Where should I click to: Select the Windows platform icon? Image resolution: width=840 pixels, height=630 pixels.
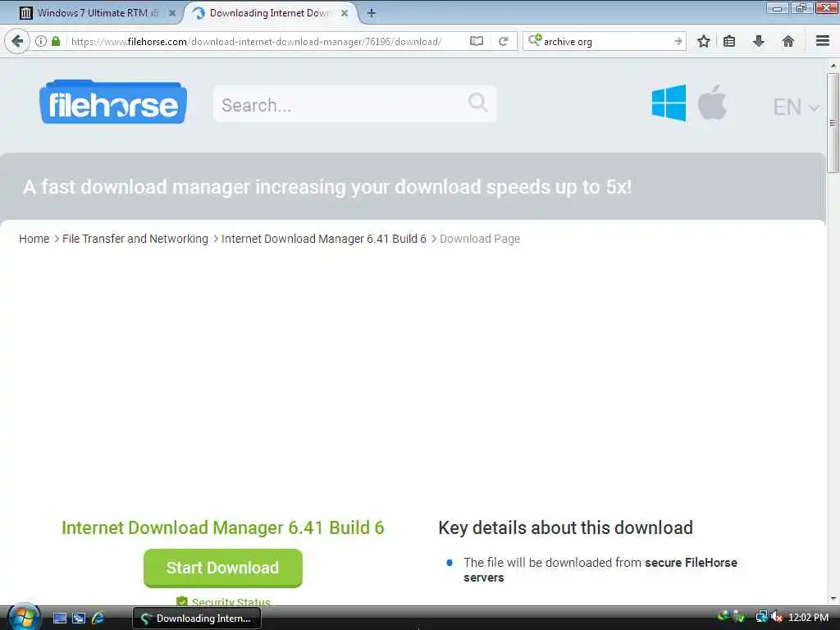pos(669,103)
